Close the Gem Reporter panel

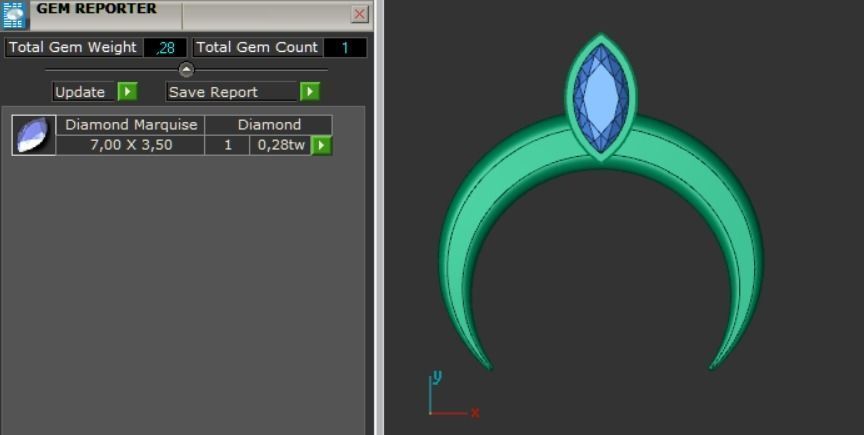(359, 14)
